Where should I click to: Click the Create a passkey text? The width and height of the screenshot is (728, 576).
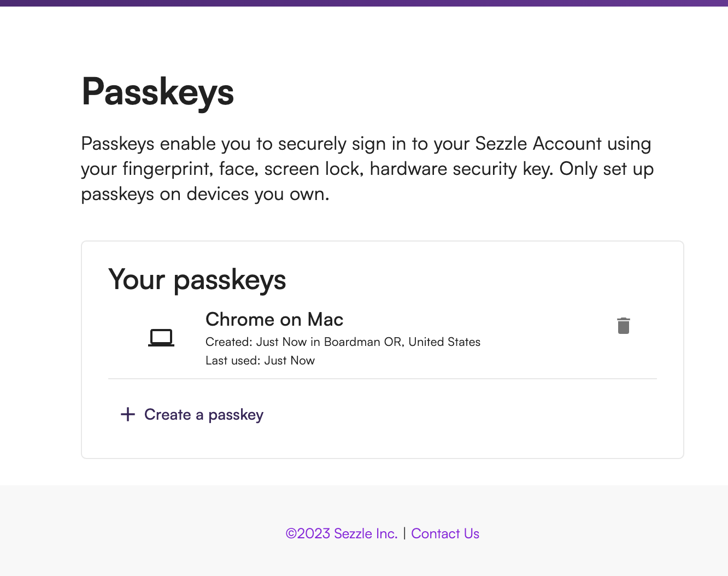(203, 415)
